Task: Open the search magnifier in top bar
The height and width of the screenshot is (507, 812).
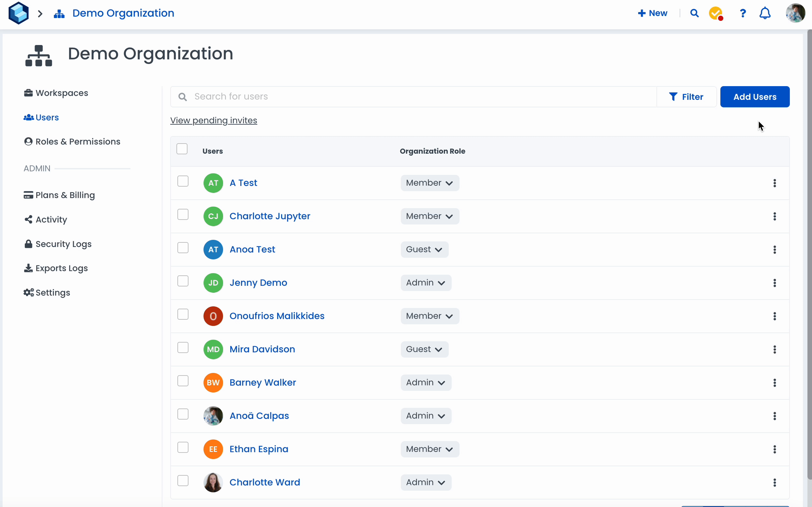Action: 694,13
